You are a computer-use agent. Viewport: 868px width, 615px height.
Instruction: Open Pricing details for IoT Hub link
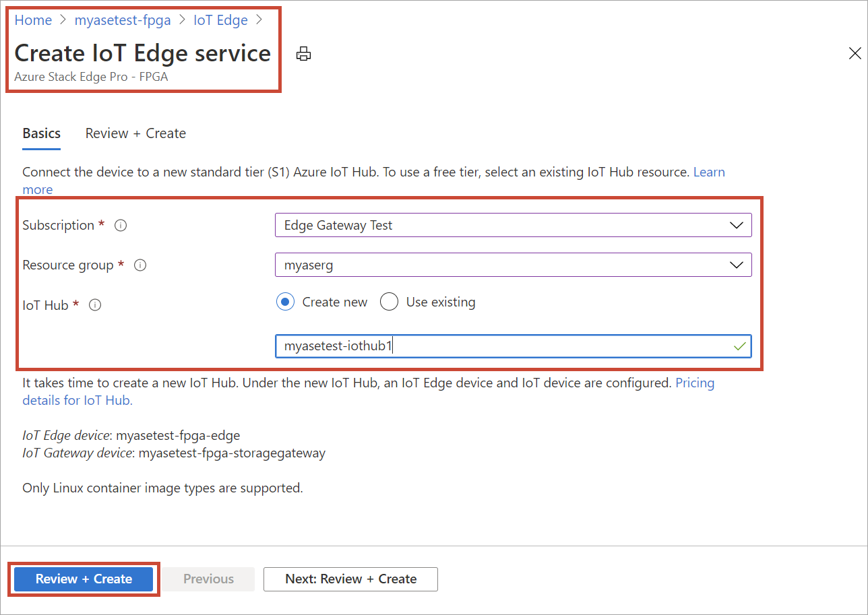(x=77, y=400)
